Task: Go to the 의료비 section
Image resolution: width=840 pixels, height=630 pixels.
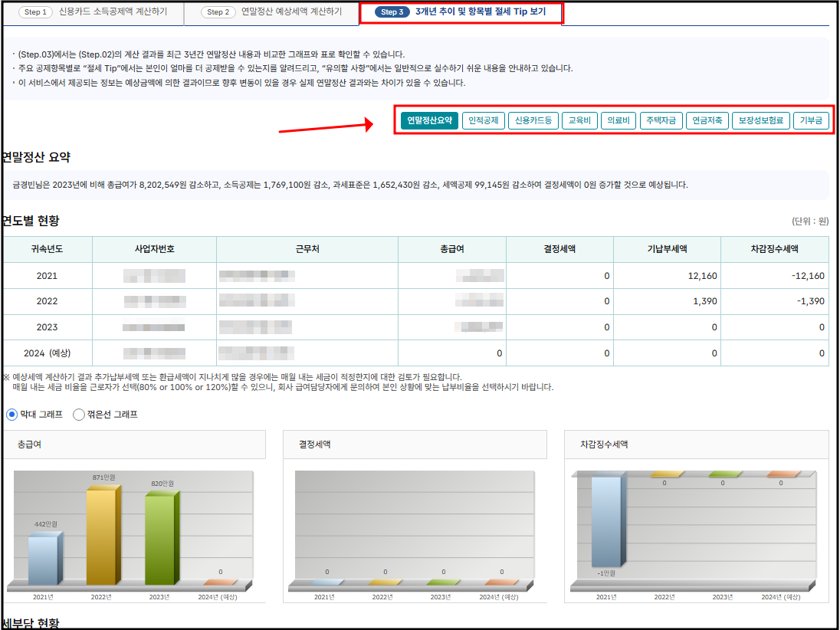Action: 619,120
